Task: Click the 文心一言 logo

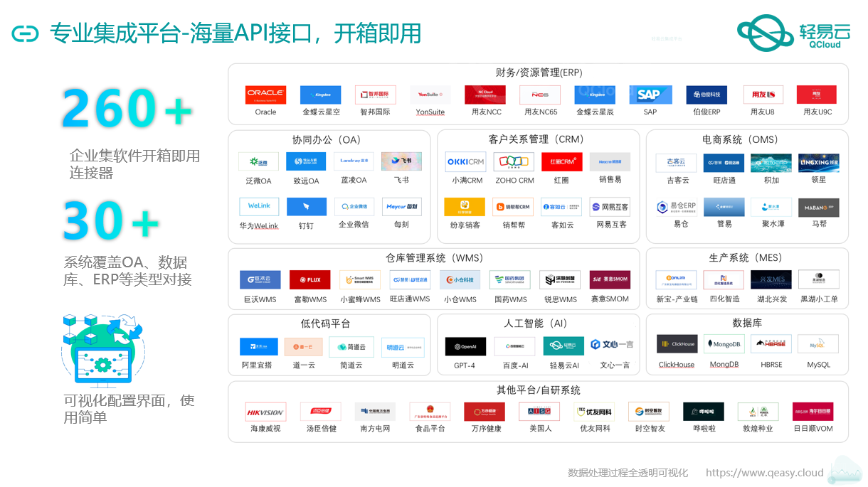Action: click(612, 344)
